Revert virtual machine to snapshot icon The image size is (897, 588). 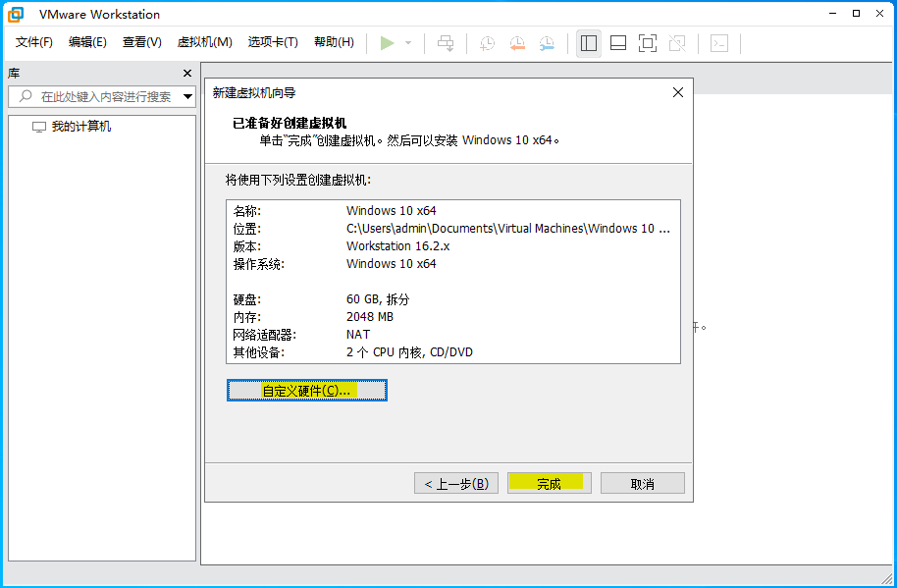tap(517, 43)
